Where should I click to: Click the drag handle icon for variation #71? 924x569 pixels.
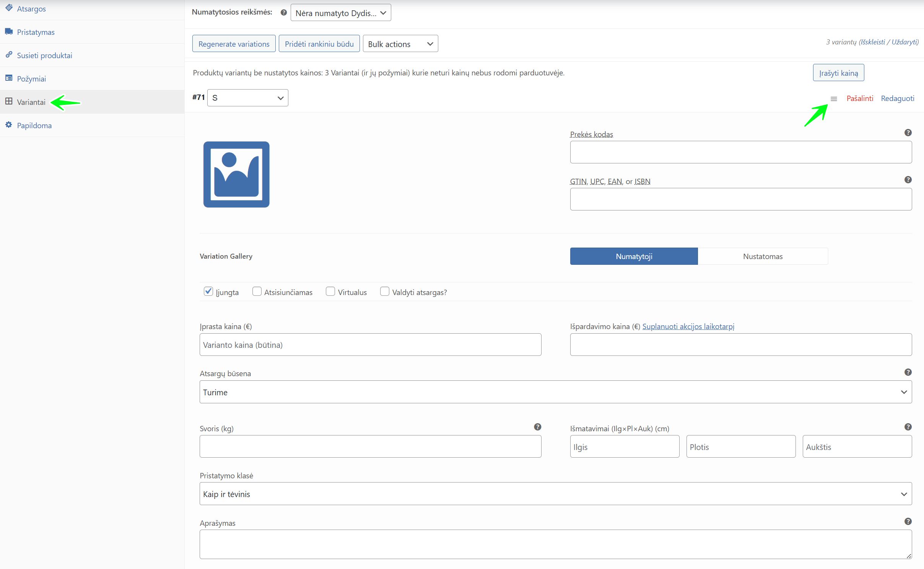(x=834, y=99)
